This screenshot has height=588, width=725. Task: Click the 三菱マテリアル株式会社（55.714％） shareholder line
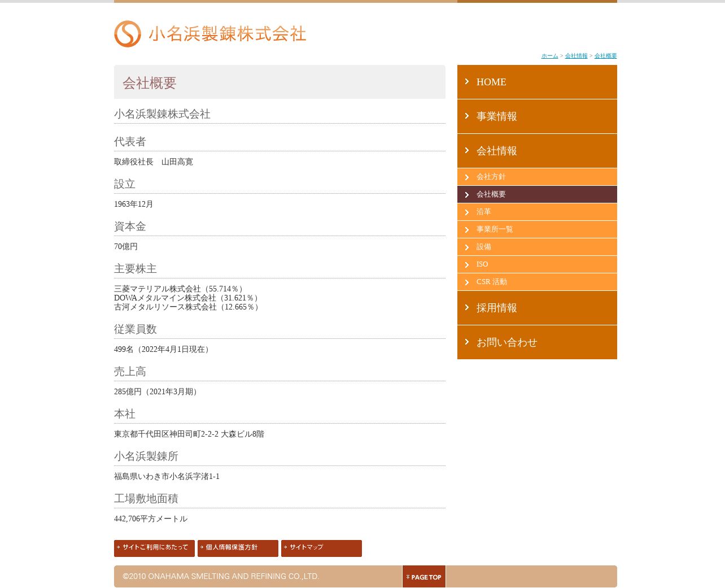point(180,289)
